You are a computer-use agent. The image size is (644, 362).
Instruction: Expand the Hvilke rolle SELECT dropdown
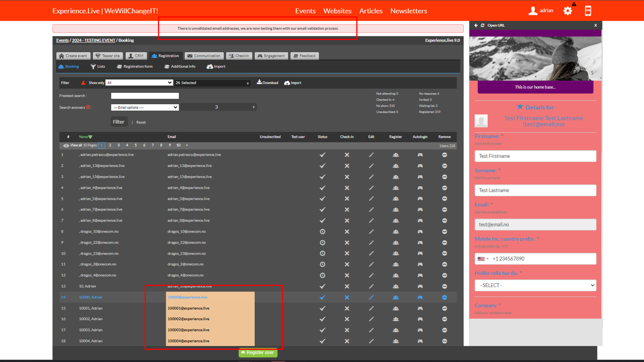point(535,285)
